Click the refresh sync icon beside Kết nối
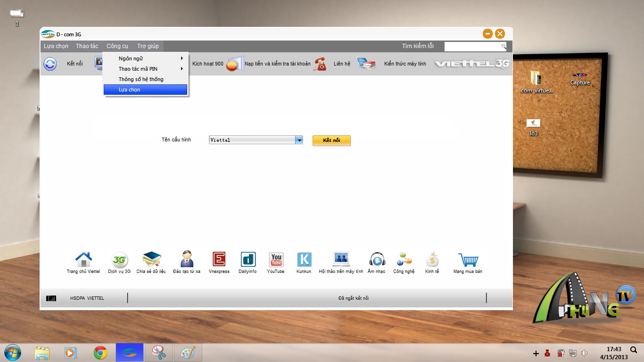The width and height of the screenshot is (644, 362). coord(50,64)
